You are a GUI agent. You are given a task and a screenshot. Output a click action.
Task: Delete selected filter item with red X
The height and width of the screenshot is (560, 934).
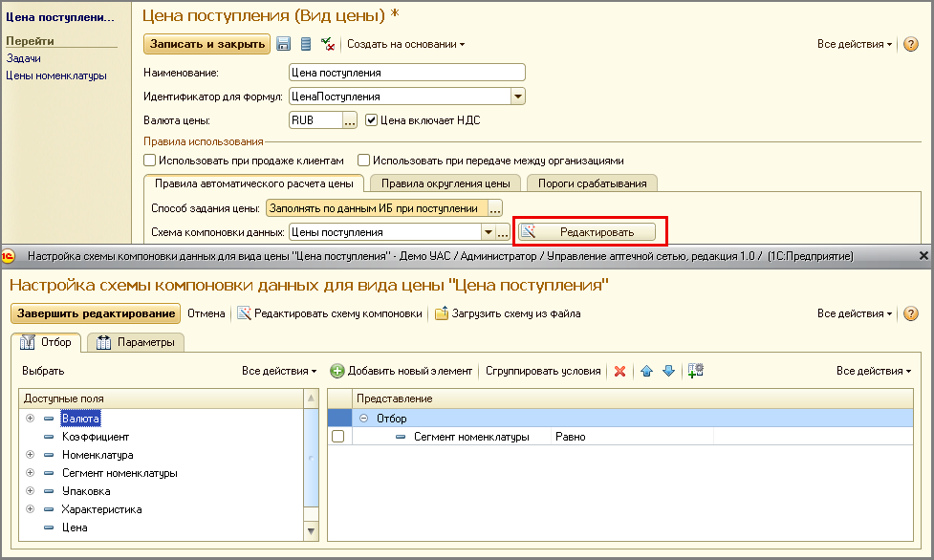(x=619, y=371)
